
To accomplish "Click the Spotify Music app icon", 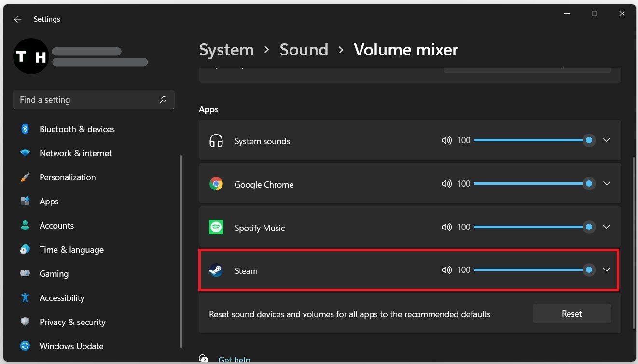I will coord(216,227).
